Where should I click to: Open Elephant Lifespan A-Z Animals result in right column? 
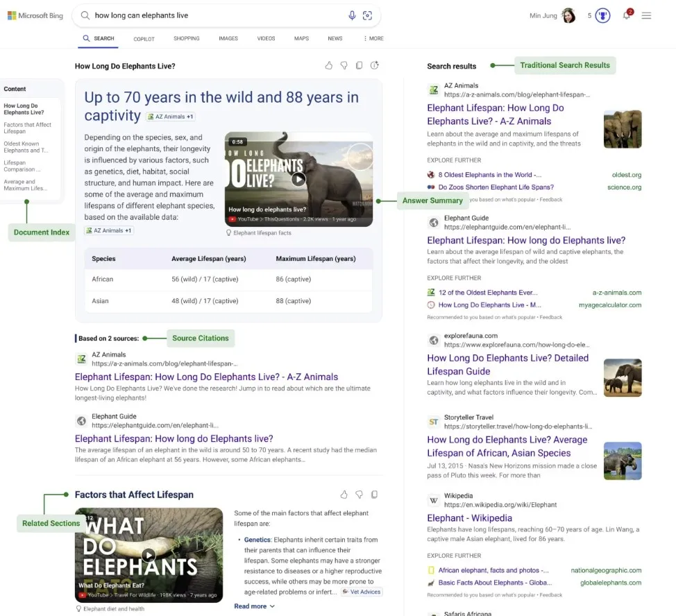(496, 114)
